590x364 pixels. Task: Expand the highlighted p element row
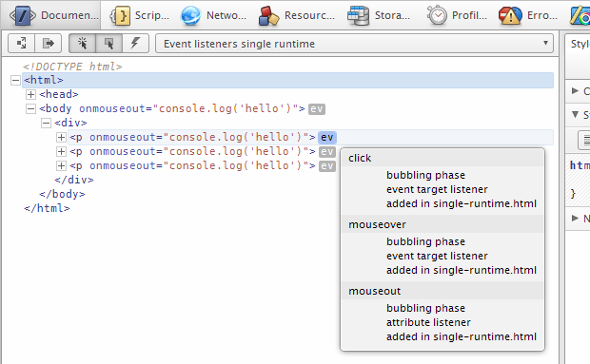[x=61, y=137]
